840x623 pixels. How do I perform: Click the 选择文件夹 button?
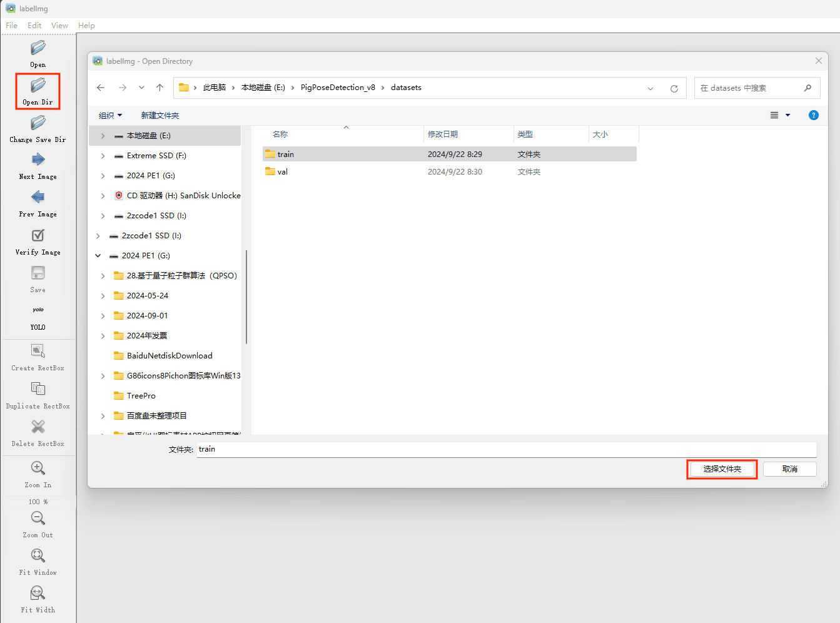[722, 469]
